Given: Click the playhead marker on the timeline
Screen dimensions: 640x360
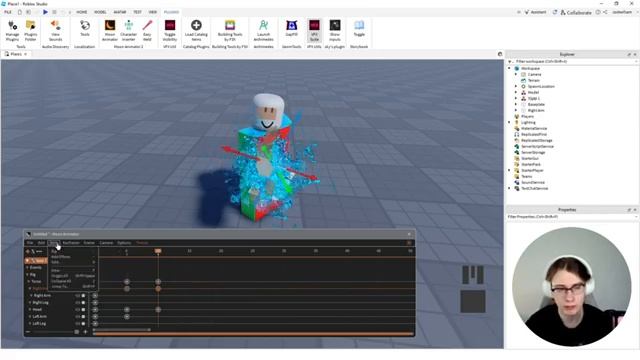Looking at the screenshot, I should click(158, 251).
